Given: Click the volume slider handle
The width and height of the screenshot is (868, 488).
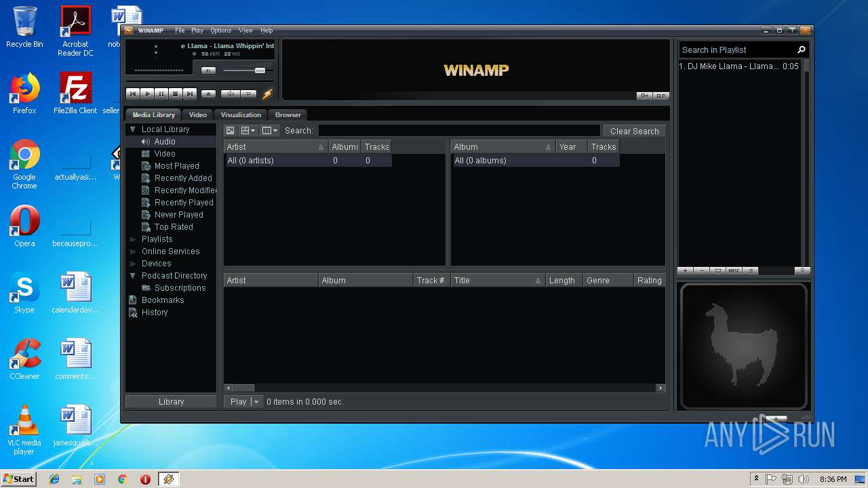Looking at the screenshot, I should 260,70.
